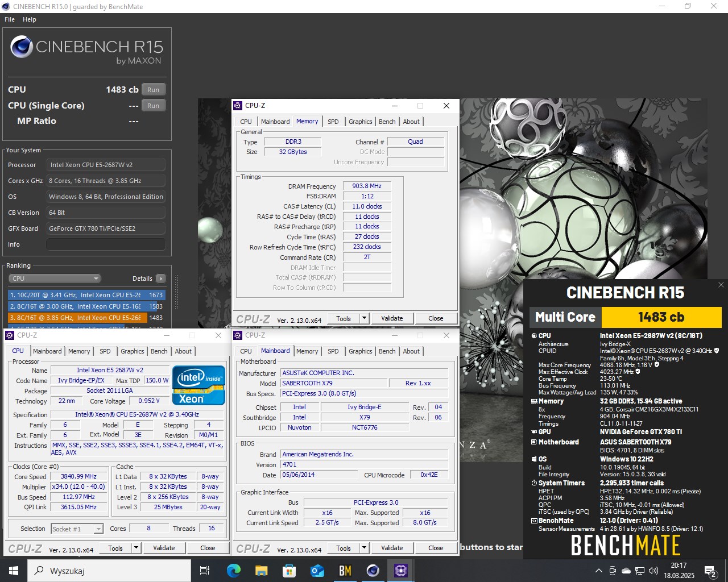The height and width of the screenshot is (582, 728).
Task: Show hidden tray icons with the chevron
Action: tap(599, 571)
